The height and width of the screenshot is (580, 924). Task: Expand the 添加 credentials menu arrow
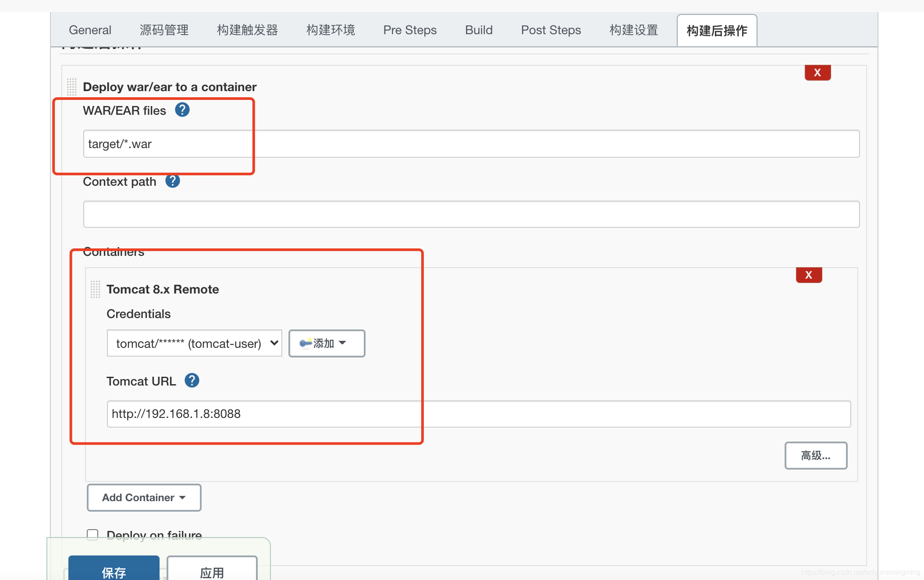click(x=343, y=343)
